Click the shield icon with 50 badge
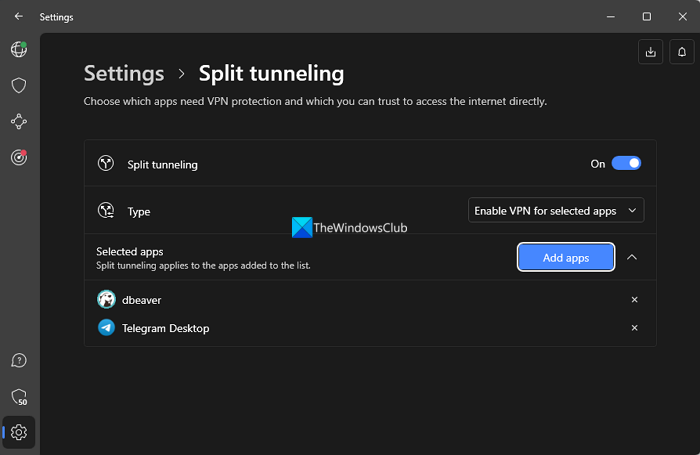The image size is (700, 455). (x=18, y=397)
